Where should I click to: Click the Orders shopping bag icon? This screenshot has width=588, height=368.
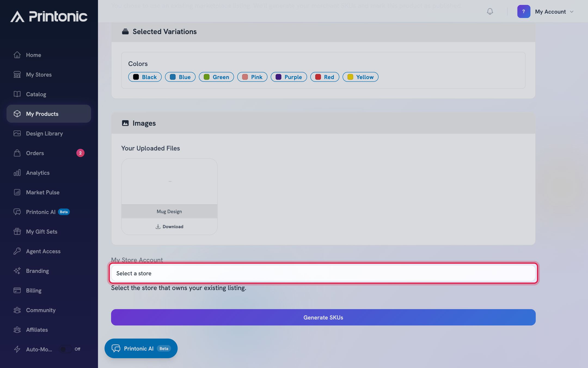(x=17, y=153)
